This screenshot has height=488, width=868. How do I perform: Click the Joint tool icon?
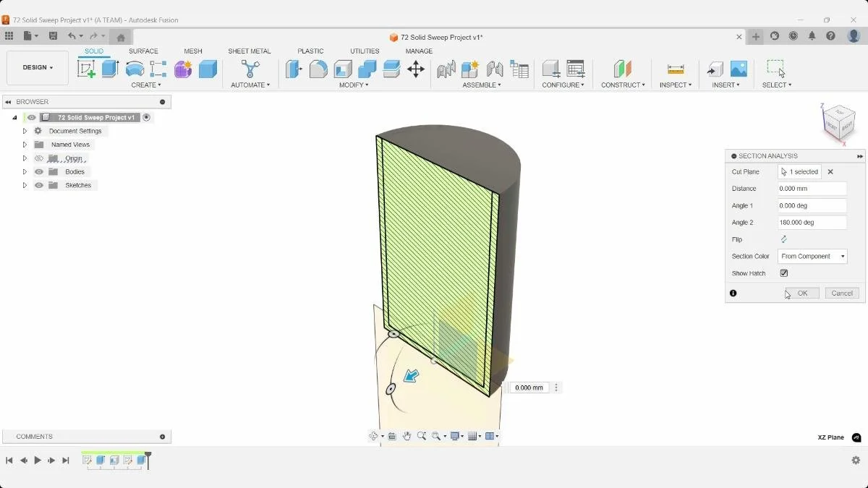coord(446,69)
